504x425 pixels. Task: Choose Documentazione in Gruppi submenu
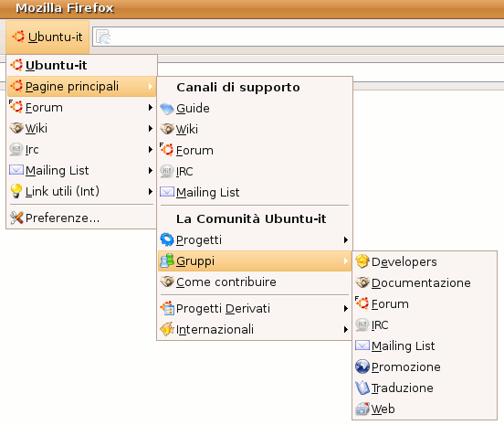(425, 282)
